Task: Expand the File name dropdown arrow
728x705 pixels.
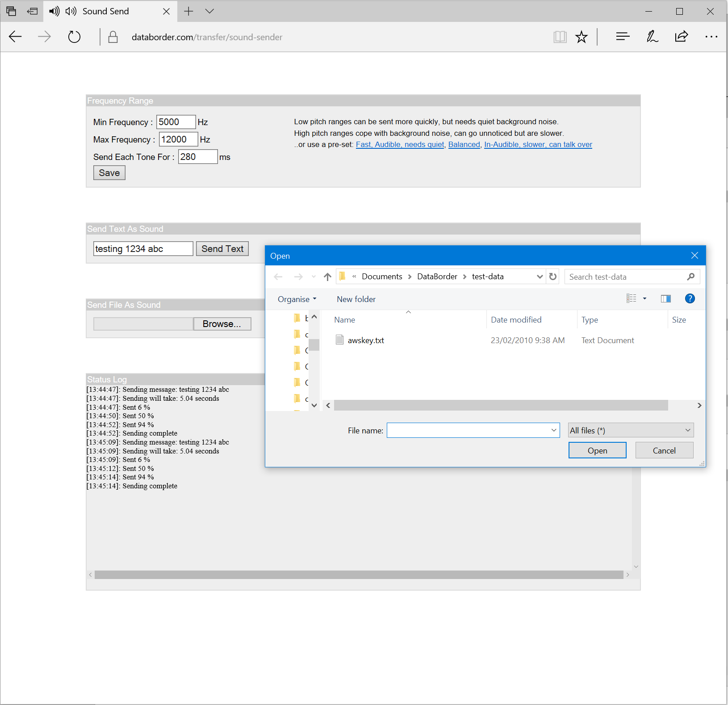Action: point(554,430)
